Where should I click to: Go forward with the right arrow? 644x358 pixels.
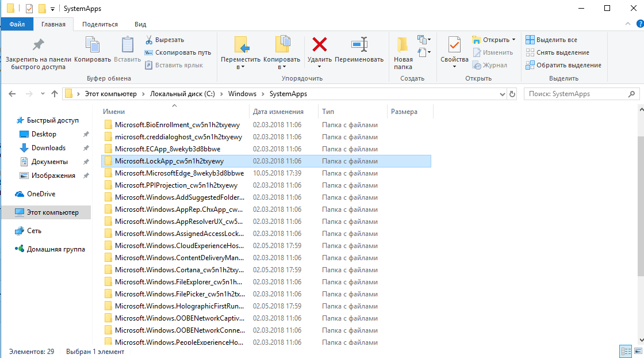pos(29,94)
